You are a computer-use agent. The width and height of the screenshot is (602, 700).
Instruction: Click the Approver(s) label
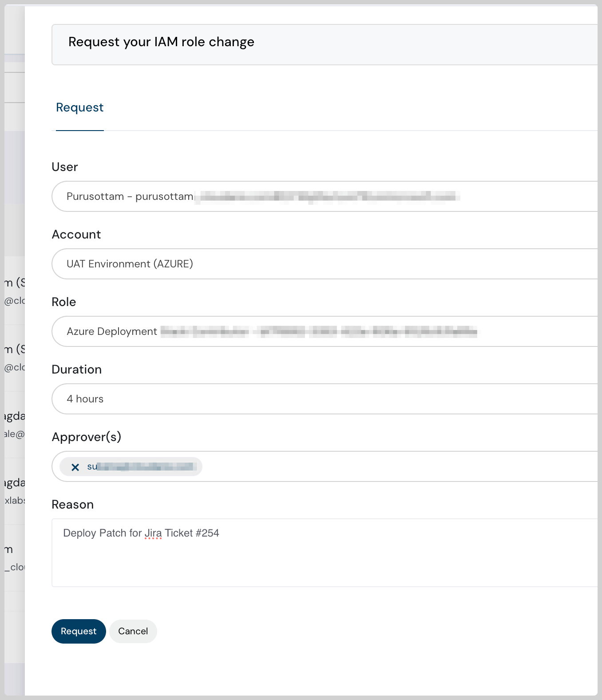(87, 437)
